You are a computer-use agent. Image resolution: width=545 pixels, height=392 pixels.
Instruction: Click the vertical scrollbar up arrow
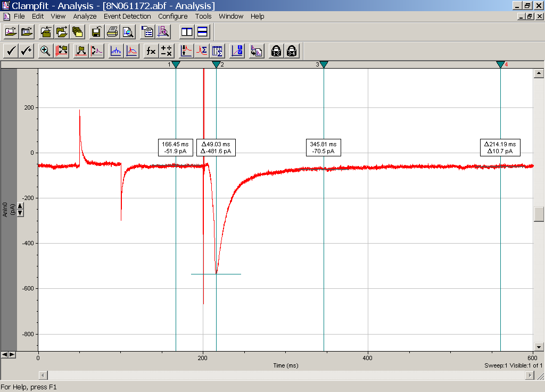(539, 73)
